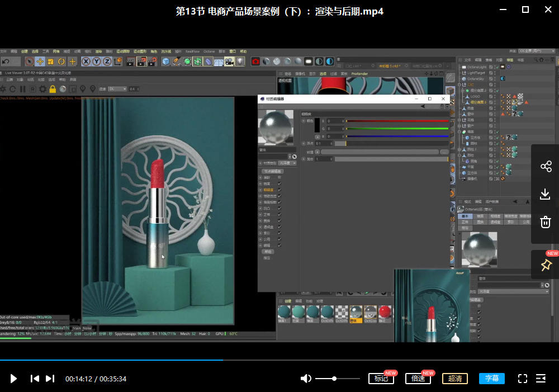Download the video using sidebar icon

click(546, 194)
